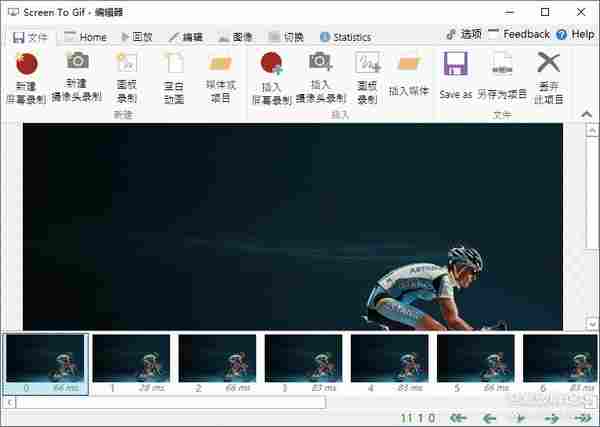This screenshot has height=427, width=600.
Task: Click preview vertical scrollbar down arrow
Action: [592, 324]
